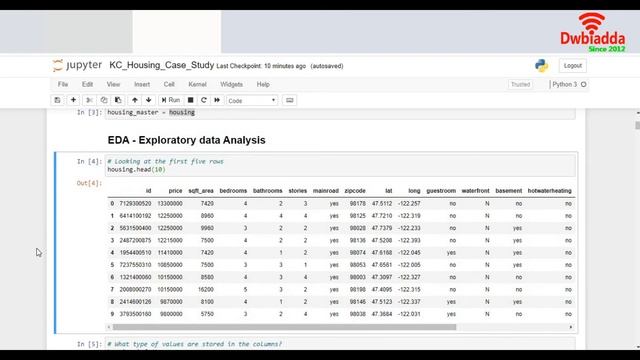640x360 pixels.
Task: Click price cell 9870000
Action: click(171, 301)
